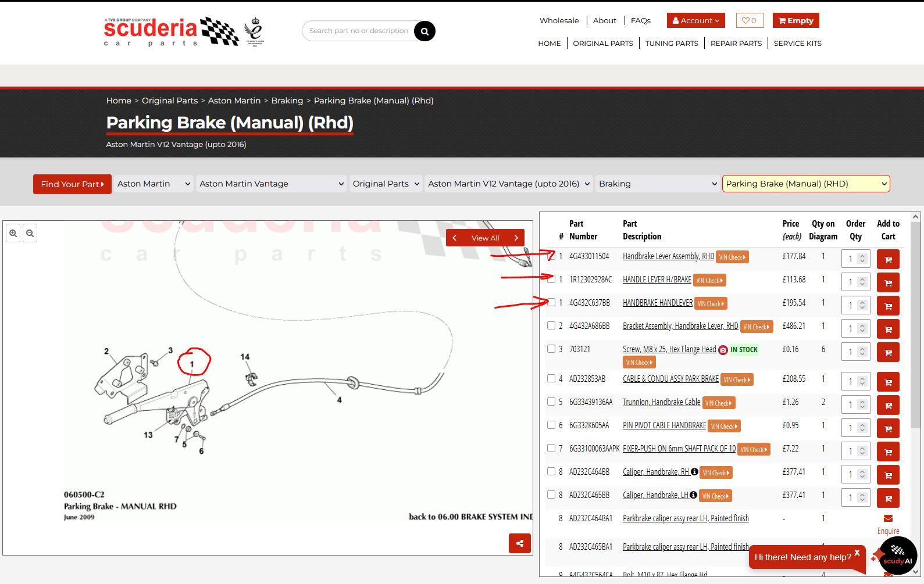Click the search magnifier button
Screen dimensions: 924x584
pos(424,31)
